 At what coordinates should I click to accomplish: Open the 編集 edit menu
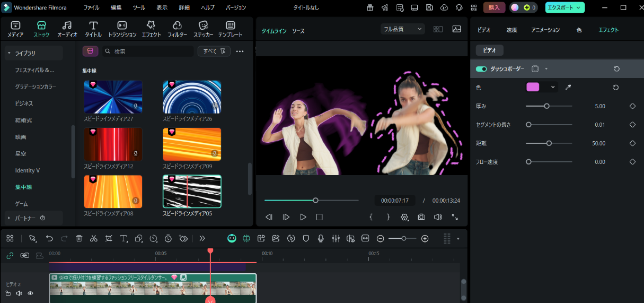tap(116, 7)
